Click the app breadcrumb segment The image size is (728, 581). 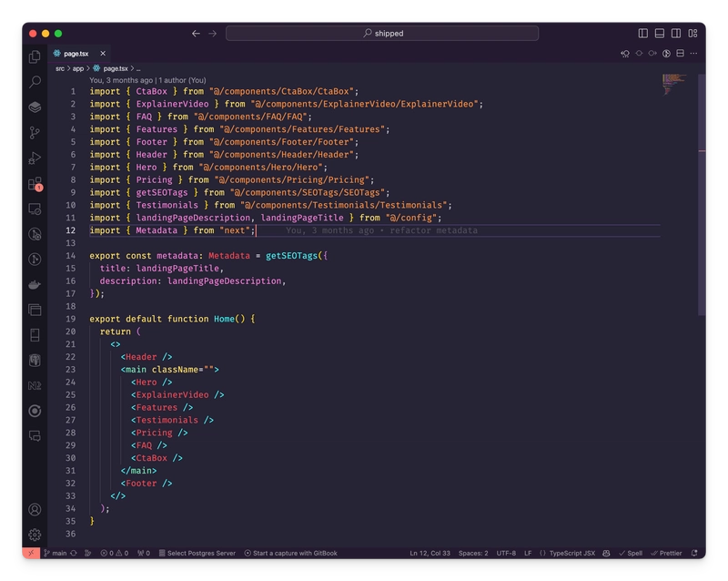[78, 68]
